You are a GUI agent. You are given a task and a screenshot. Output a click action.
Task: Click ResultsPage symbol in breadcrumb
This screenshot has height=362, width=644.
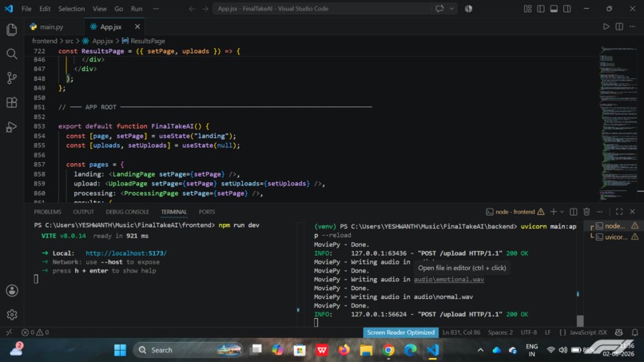coord(148,41)
